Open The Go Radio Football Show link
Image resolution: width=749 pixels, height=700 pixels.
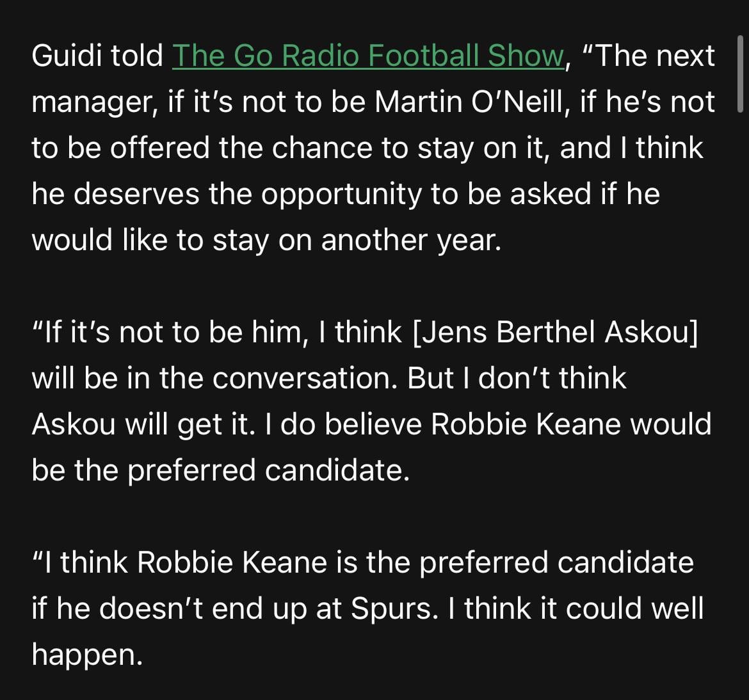click(x=367, y=56)
